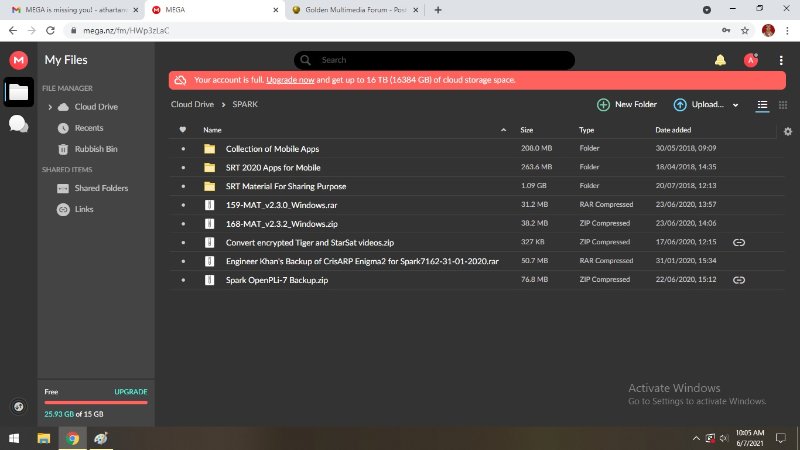Image resolution: width=800 pixels, height=450 pixels.
Task: Open Chrome three-dot menu
Action: pos(787,31)
